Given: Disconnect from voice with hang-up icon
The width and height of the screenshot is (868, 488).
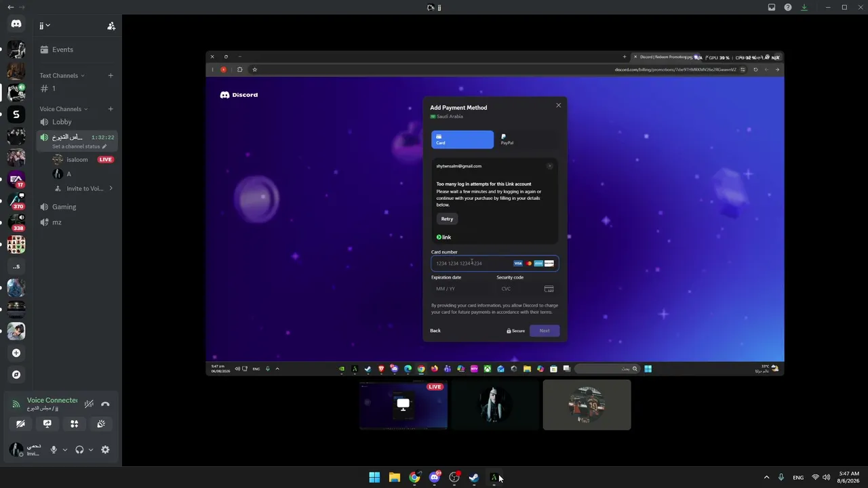Looking at the screenshot, I should 105,404.
